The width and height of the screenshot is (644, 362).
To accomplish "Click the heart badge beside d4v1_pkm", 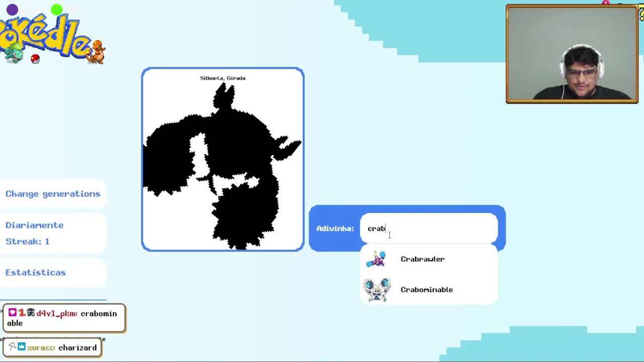I will pyautogui.click(x=12, y=313).
